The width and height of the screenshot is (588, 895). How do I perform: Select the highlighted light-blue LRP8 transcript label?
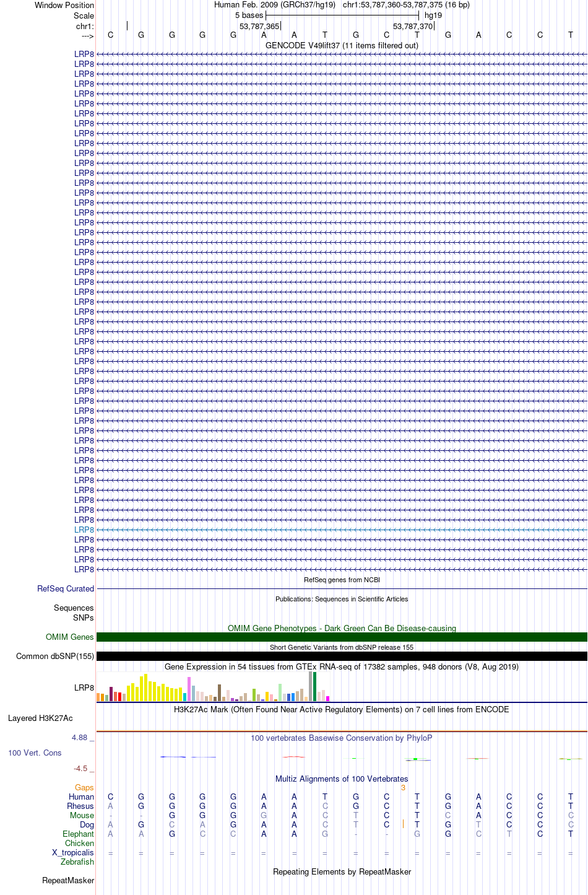click(84, 530)
